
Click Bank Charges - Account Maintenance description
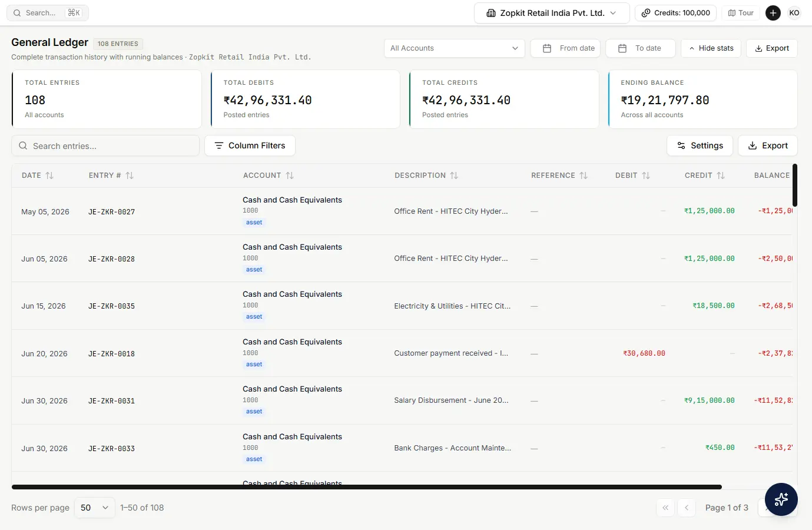[x=453, y=448]
